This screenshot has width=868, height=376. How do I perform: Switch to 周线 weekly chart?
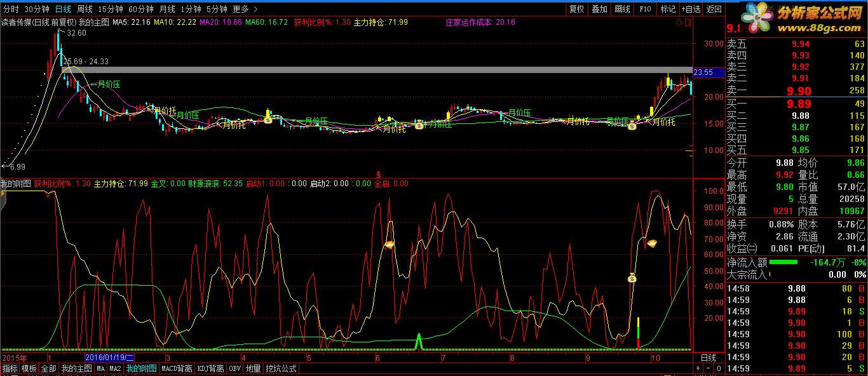(x=85, y=9)
